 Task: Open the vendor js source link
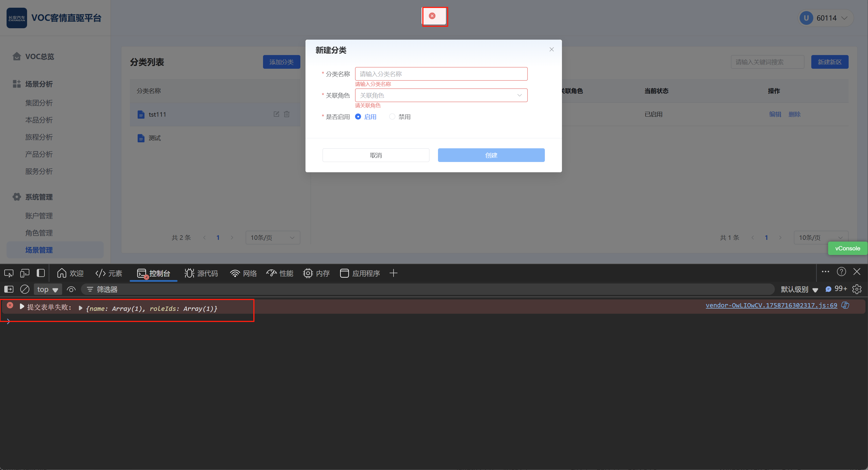(x=771, y=305)
